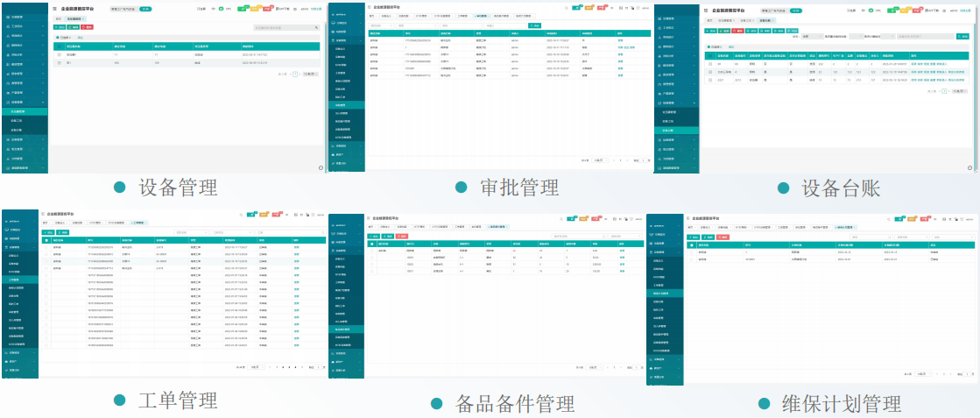This screenshot has width=980, height=418.
Task: Open page-size dropdown in 设备台账 pagination
Action: [959, 91]
